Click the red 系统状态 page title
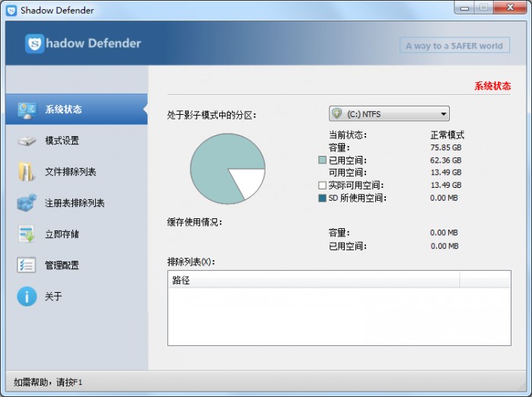The width and height of the screenshot is (532, 397). click(492, 86)
